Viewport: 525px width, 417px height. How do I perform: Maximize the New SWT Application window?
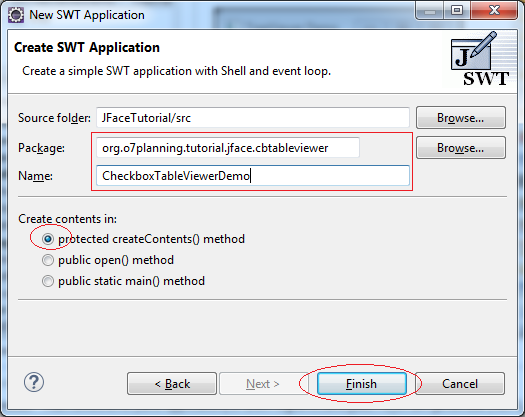click(457, 10)
